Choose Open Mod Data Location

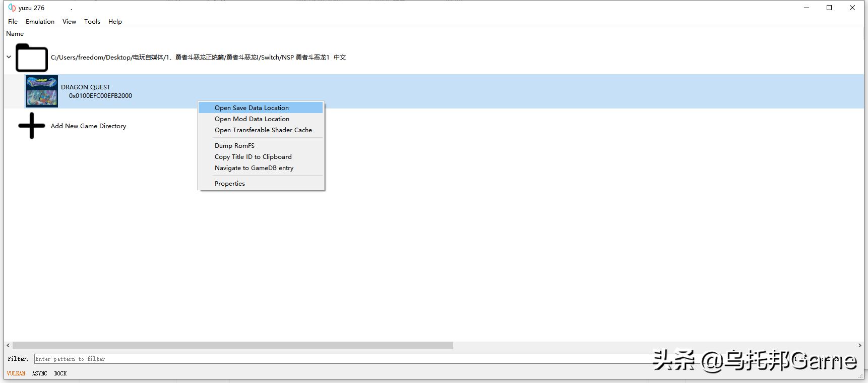pyautogui.click(x=261, y=119)
